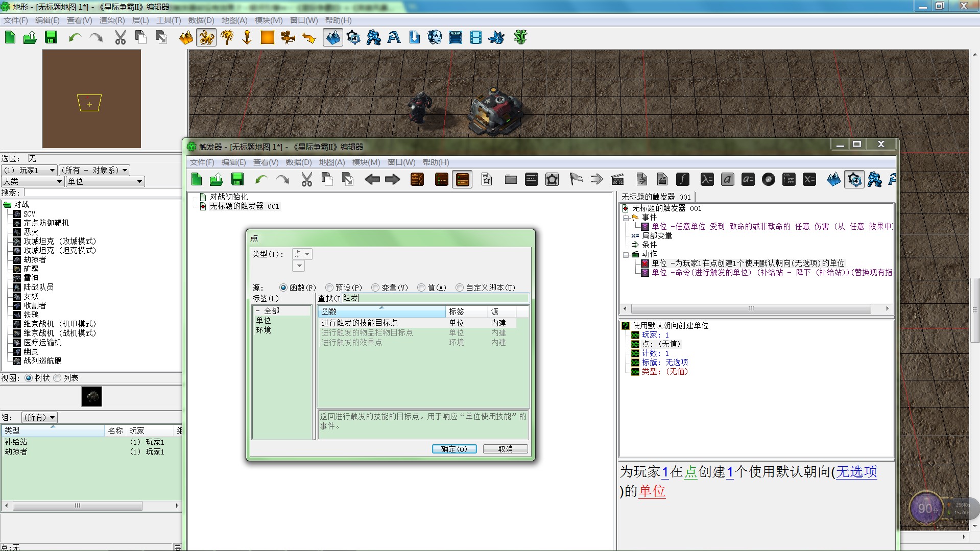Select the 树状 view radio button
The width and height of the screenshot is (980, 551).
(x=29, y=378)
